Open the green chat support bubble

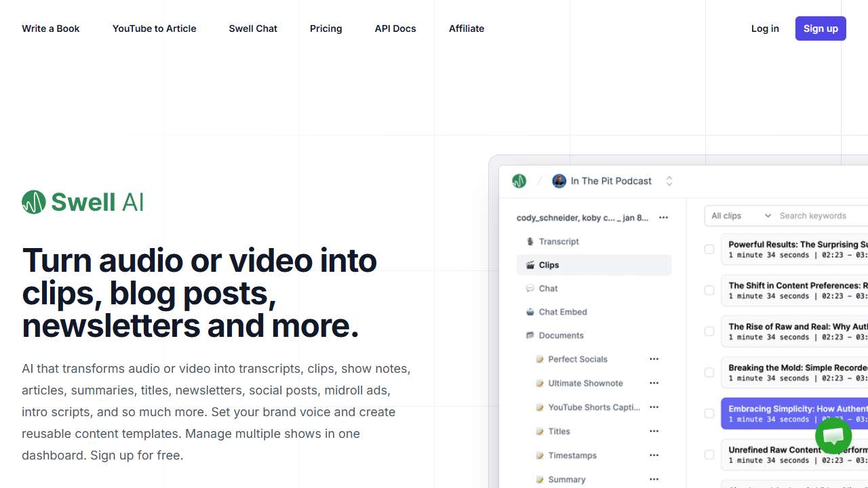click(833, 436)
